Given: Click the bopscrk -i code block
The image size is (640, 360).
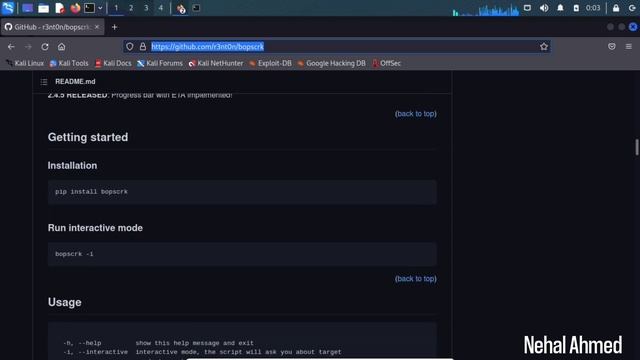Looking at the screenshot, I should [x=242, y=254].
